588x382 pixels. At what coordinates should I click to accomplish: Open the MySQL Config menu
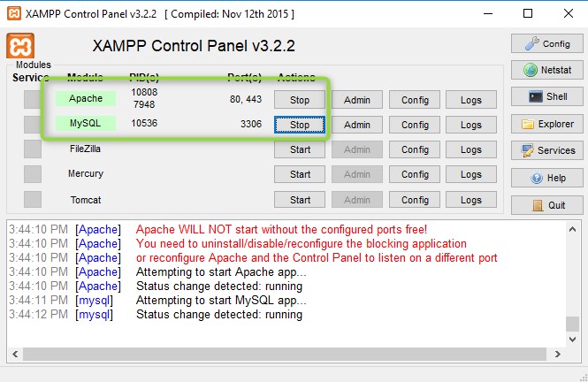[415, 125]
